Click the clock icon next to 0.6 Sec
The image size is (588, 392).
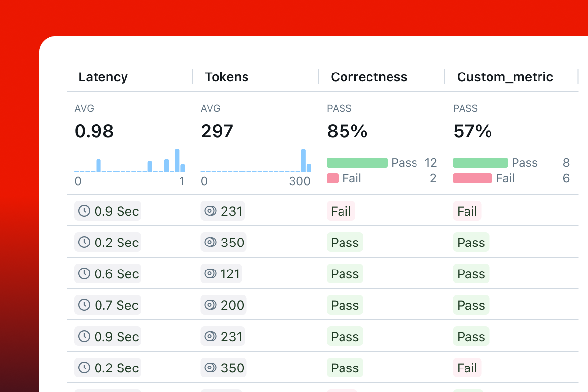click(83, 273)
